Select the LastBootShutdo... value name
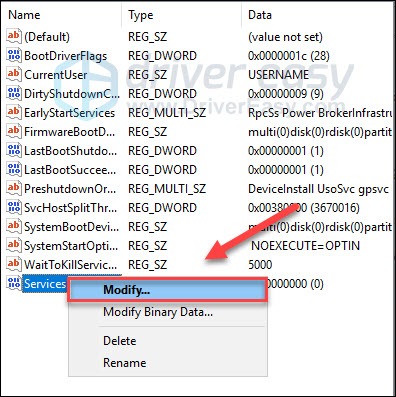This screenshot has width=396, height=397. (71, 151)
